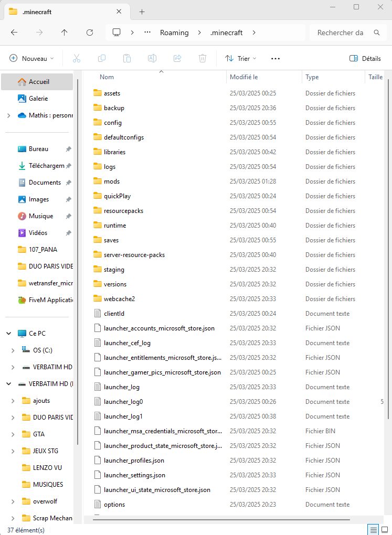This screenshot has width=392, height=535.
Task: Refresh the current folder view
Action: click(x=89, y=33)
